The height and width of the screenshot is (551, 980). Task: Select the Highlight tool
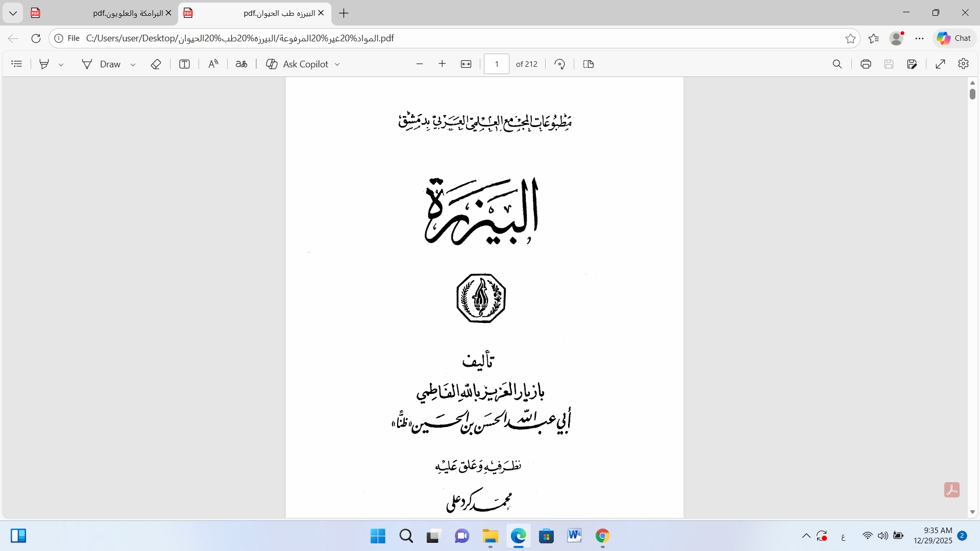click(x=44, y=64)
